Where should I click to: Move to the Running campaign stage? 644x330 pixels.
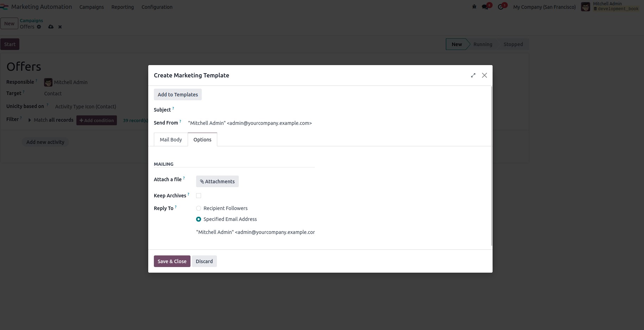click(x=482, y=44)
